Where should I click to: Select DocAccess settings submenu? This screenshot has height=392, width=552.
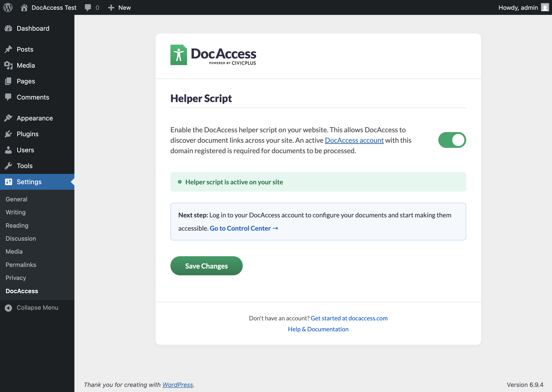(22, 291)
